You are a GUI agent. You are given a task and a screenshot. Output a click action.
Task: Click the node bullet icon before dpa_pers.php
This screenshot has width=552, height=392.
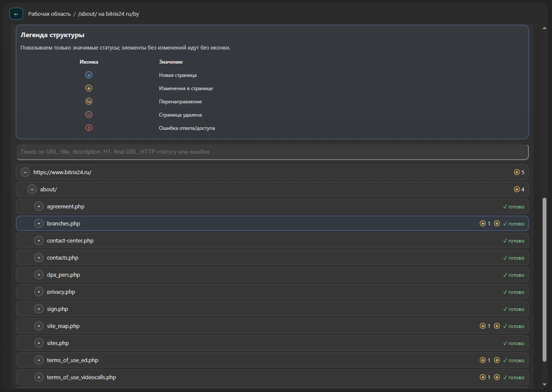(39, 275)
